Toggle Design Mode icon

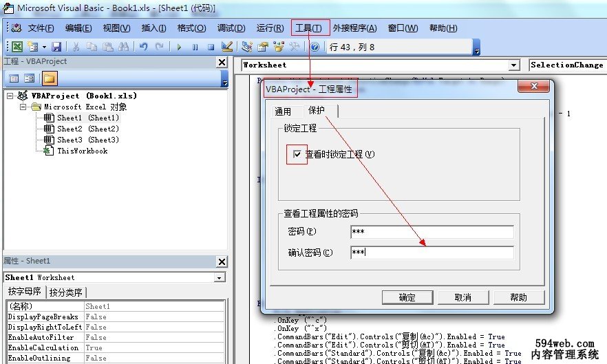click(x=227, y=47)
